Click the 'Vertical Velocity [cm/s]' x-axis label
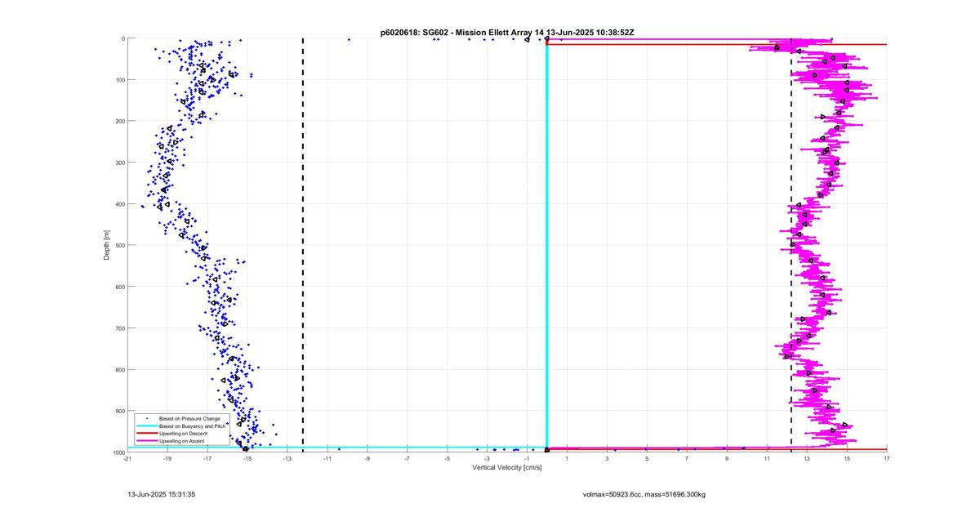The height and width of the screenshot is (508, 980). coord(506,467)
